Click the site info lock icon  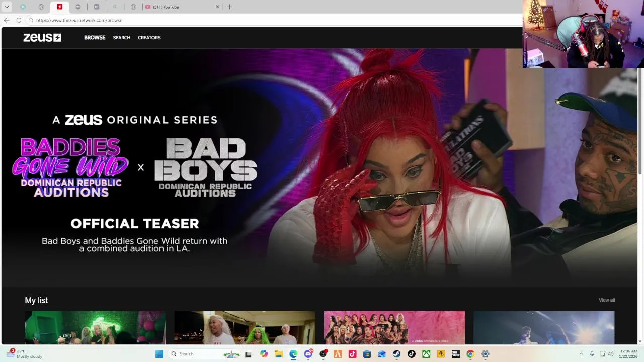(31, 20)
